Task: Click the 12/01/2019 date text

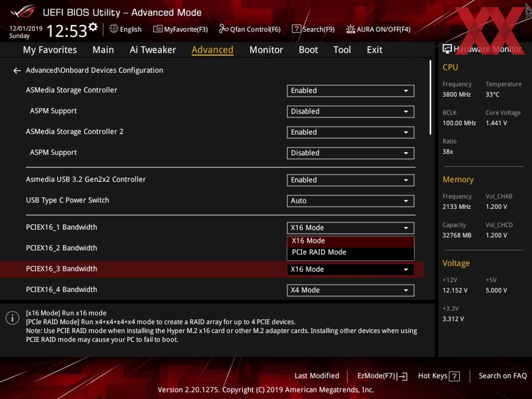Action: (26, 29)
